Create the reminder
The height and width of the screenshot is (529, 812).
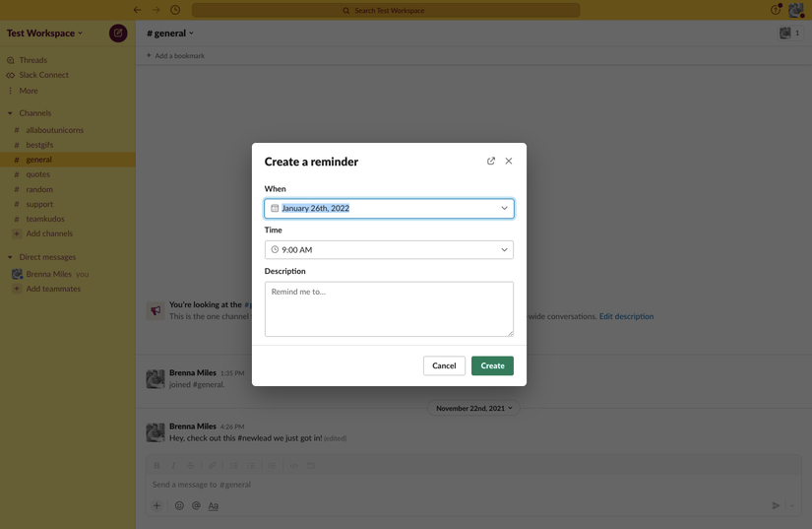(492, 365)
